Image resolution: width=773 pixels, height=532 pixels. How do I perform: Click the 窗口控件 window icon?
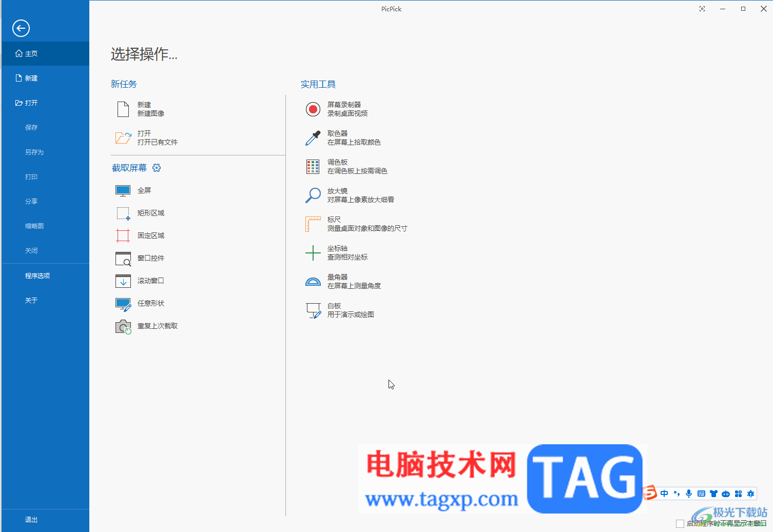[123, 259]
